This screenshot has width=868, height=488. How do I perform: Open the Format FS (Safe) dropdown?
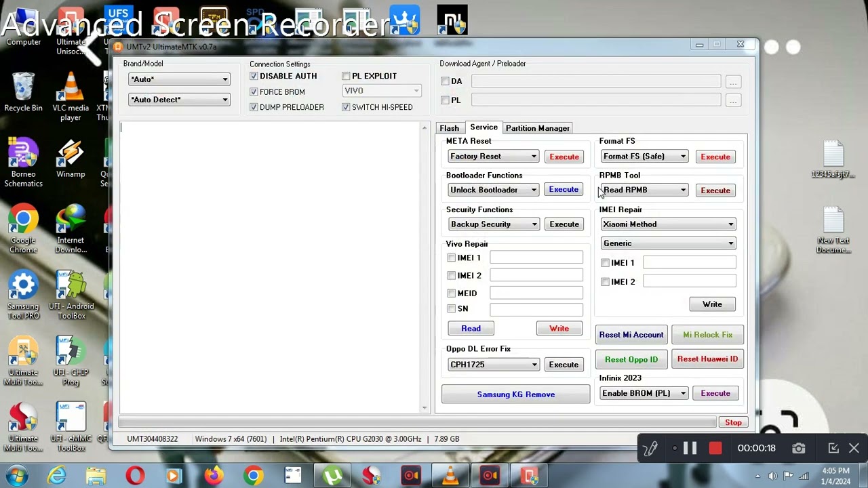[644, 157]
